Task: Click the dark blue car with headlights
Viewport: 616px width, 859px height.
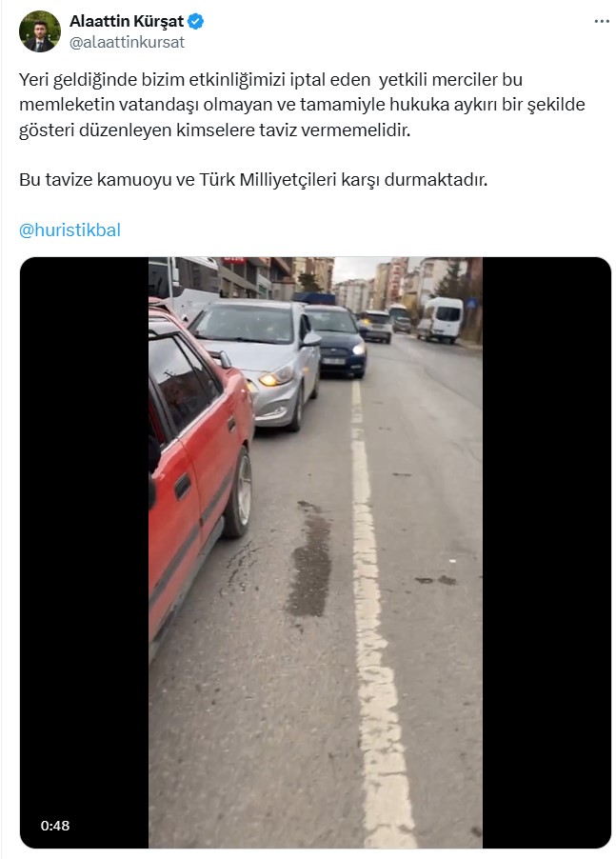Action: [337, 341]
